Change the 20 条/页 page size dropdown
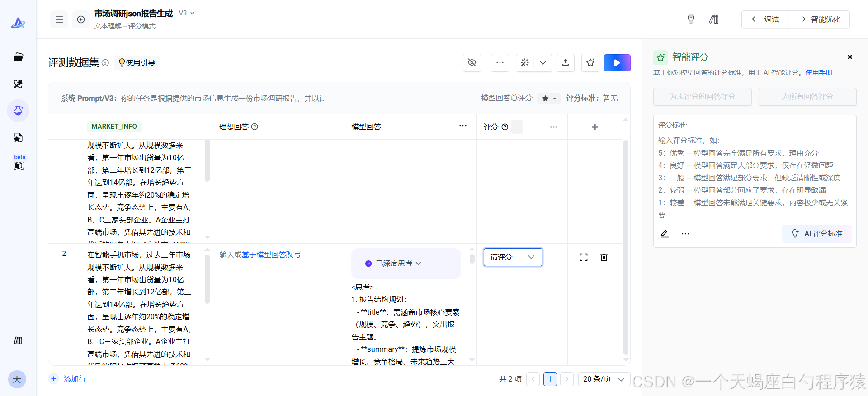This screenshot has height=396, width=868. click(604, 379)
